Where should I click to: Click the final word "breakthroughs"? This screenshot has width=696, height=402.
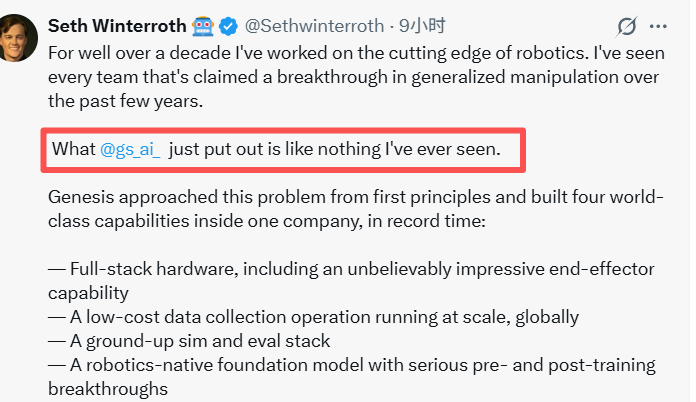[x=108, y=389]
